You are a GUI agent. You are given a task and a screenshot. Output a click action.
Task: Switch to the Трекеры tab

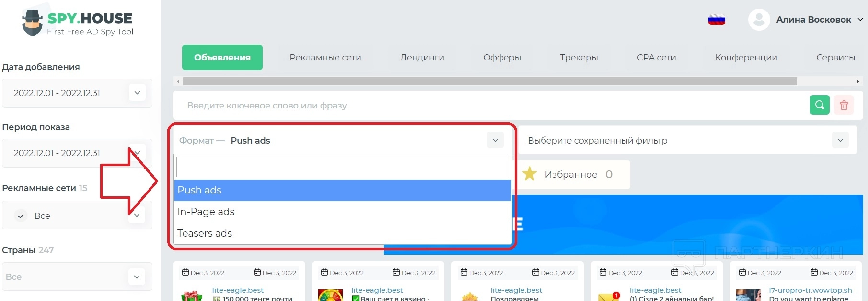[x=579, y=57]
